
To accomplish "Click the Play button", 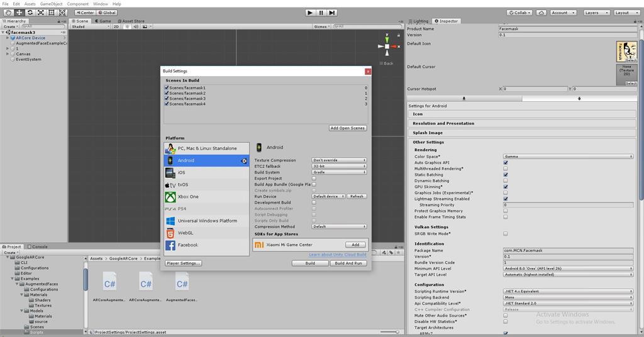I will click(310, 13).
